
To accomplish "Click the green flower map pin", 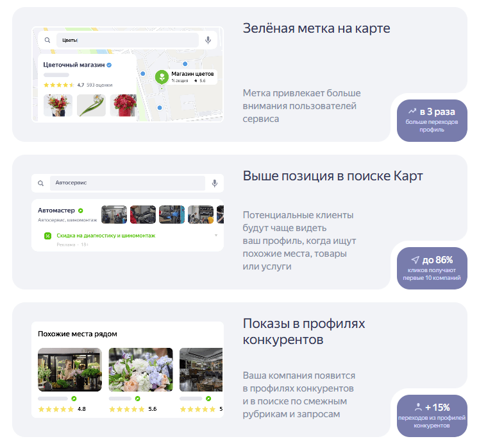I will point(162,77).
